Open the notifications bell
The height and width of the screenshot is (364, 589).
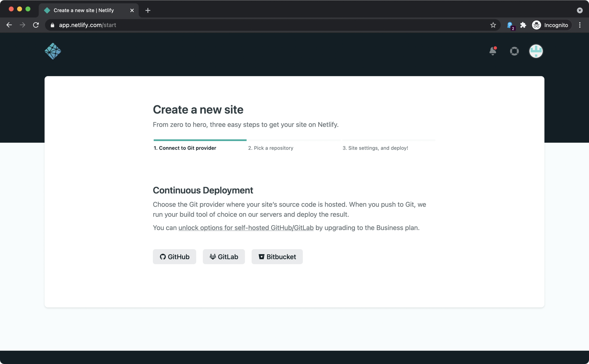493,51
